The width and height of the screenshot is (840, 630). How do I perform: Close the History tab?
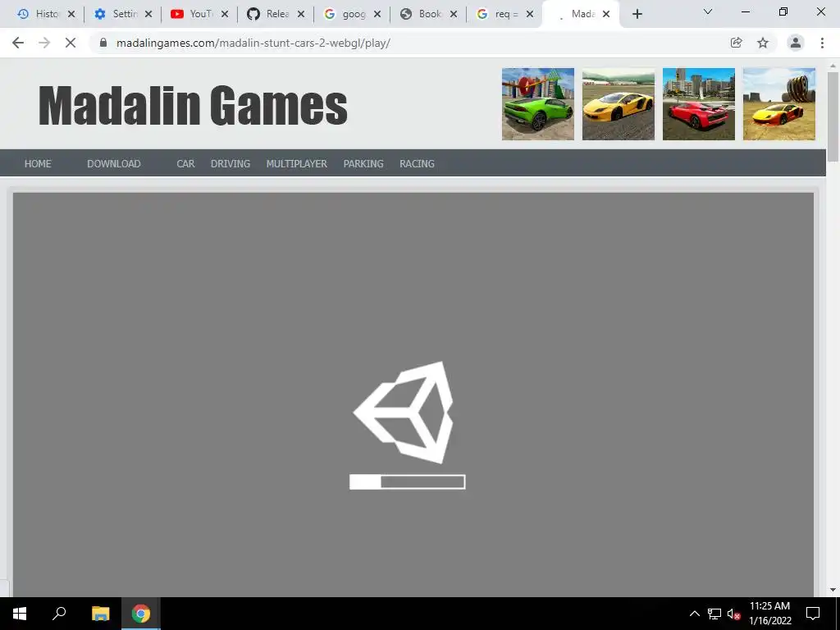click(x=71, y=14)
